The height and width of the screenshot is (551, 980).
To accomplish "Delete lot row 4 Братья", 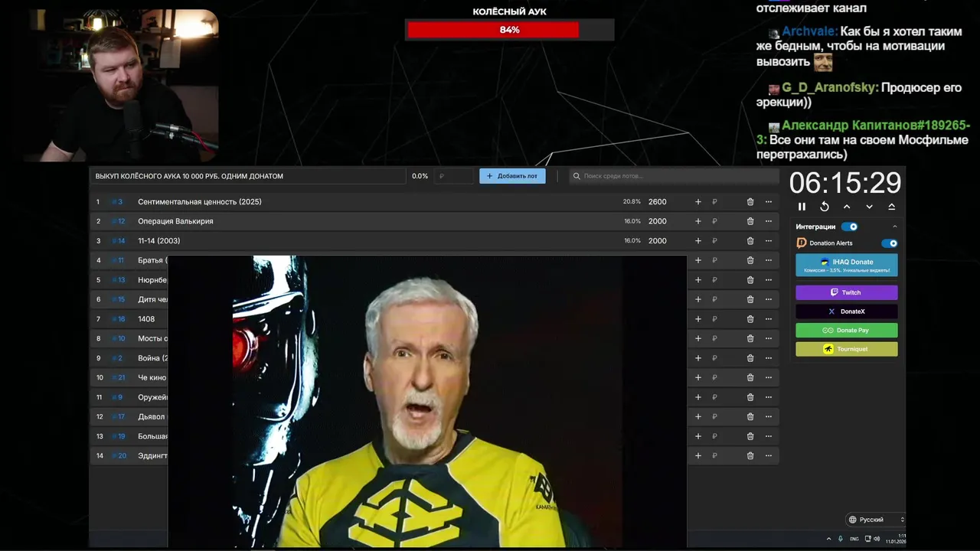I will point(750,260).
